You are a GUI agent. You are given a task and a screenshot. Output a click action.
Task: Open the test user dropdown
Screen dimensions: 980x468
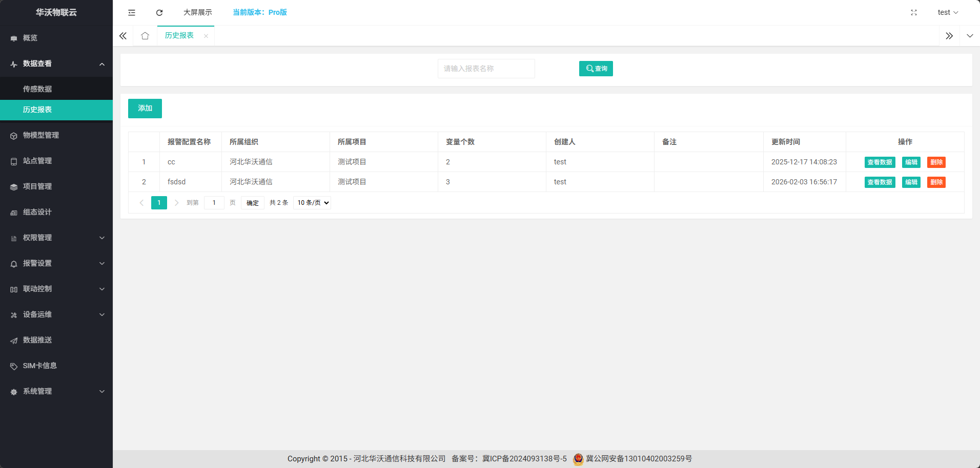pos(947,12)
